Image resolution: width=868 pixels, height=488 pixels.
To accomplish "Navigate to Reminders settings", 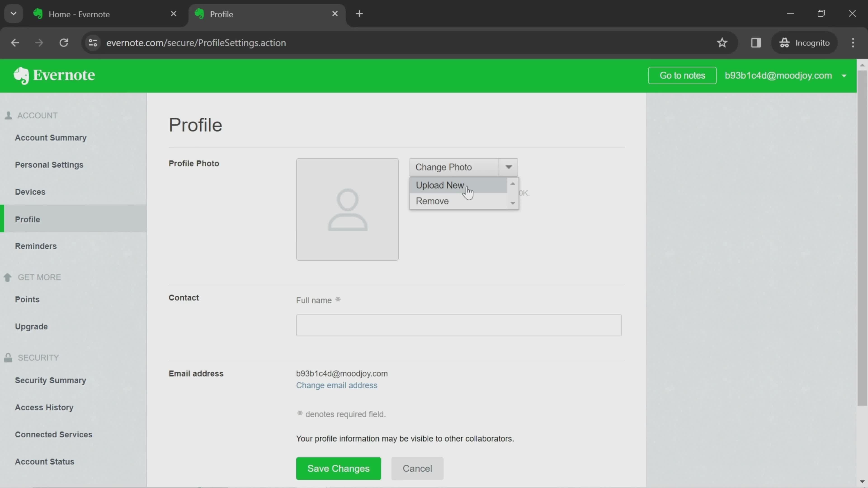I will pyautogui.click(x=36, y=246).
